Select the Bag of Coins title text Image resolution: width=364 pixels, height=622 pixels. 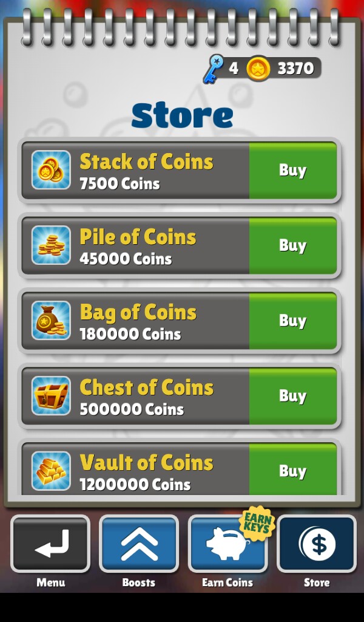click(138, 312)
